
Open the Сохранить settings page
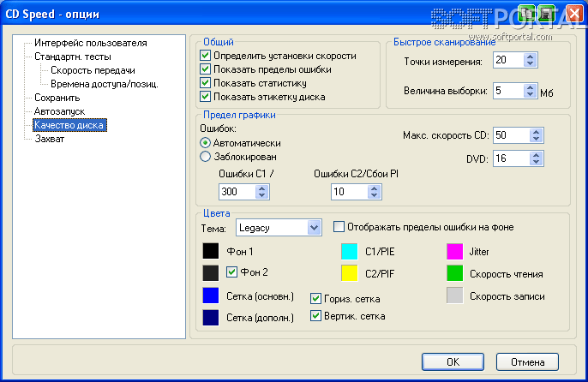coord(57,98)
